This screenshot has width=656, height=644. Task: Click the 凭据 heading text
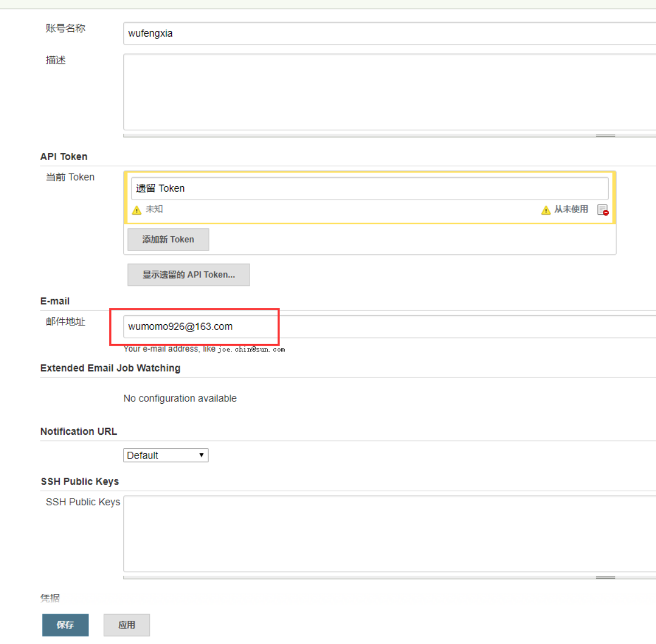tap(50, 598)
